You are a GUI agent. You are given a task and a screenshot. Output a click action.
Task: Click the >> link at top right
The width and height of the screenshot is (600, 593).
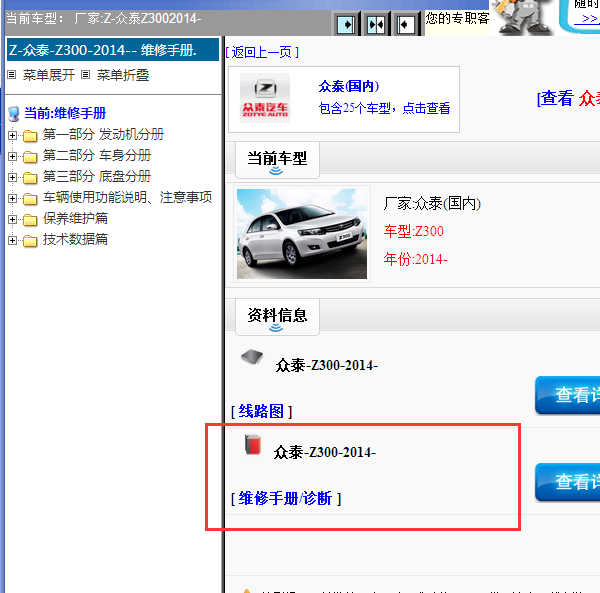(x=589, y=18)
